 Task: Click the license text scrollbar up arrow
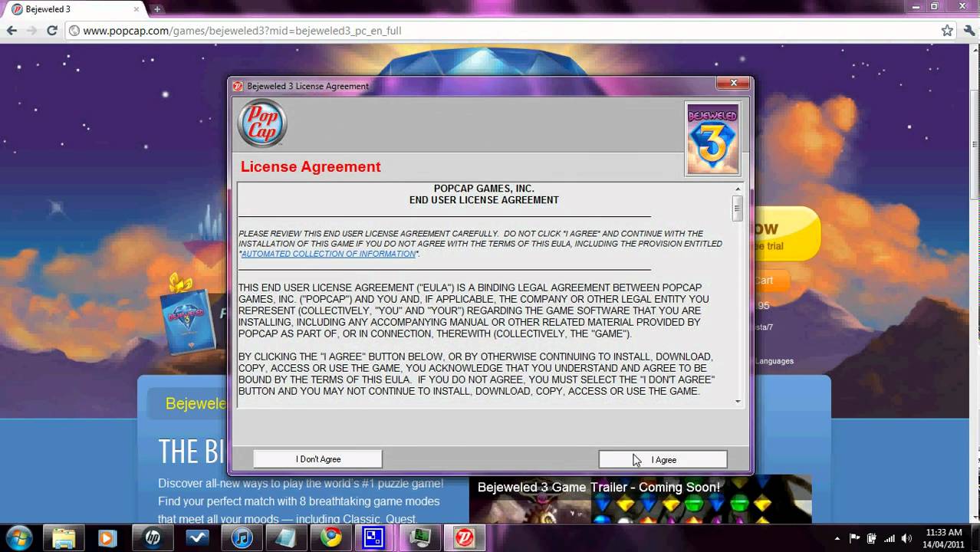coord(738,189)
